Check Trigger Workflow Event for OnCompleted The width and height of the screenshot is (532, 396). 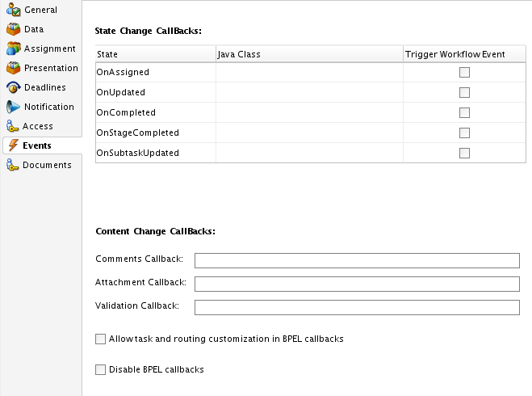tap(464, 112)
